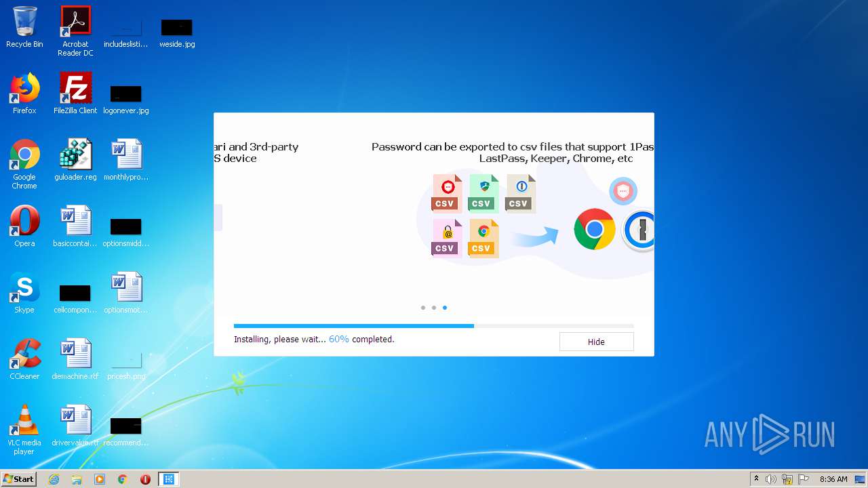Click the Chrome logo in installer slide

point(595,229)
